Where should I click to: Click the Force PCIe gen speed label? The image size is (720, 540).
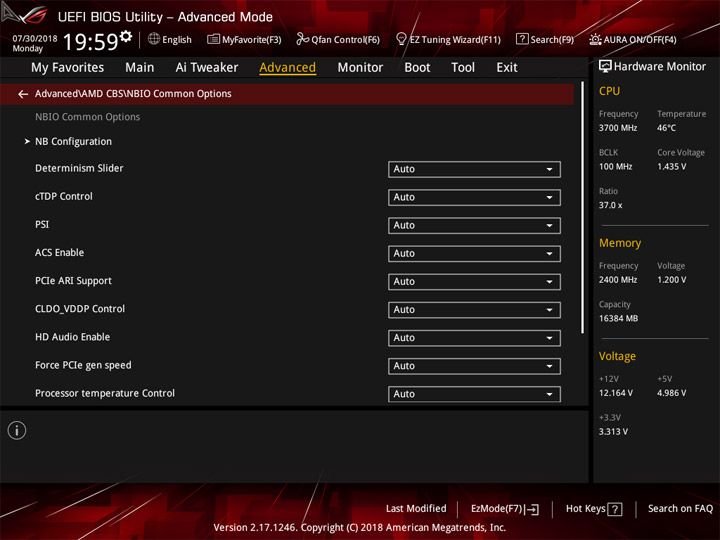tap(83, 366)
